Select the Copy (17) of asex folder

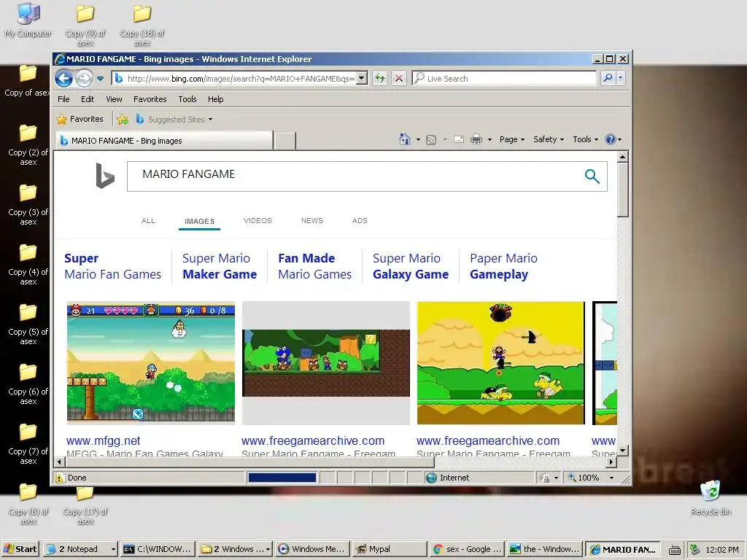click(x=85, y=507)
